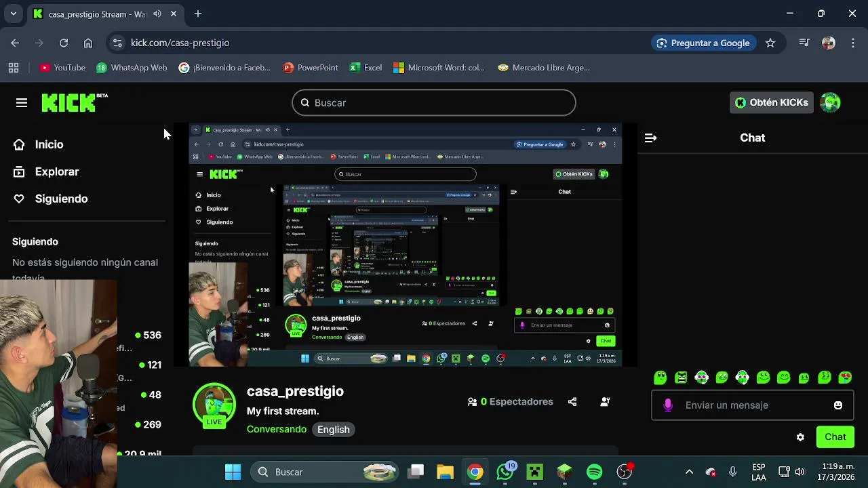Click the English language tag
Viewport: 868px width, 488px height.
(334, 429)
